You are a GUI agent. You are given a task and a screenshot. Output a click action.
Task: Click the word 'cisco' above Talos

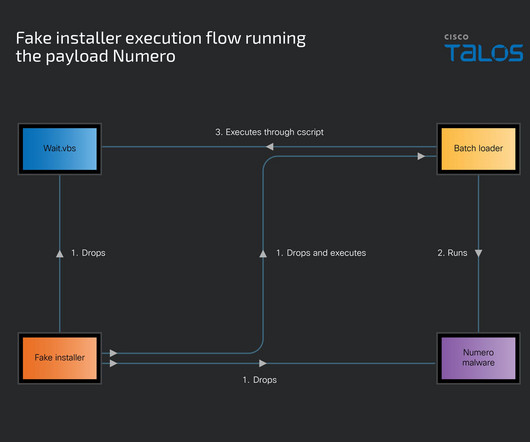(456, 37)
